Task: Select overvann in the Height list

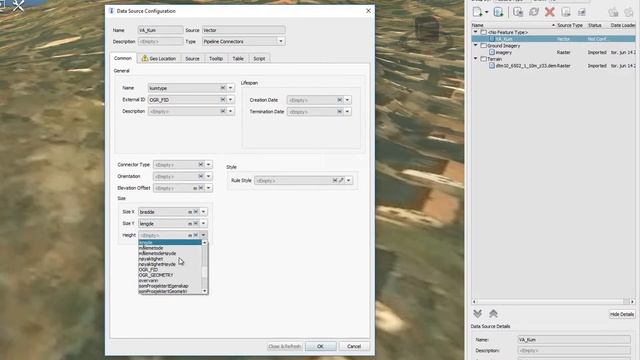Action: coord(149,280)
